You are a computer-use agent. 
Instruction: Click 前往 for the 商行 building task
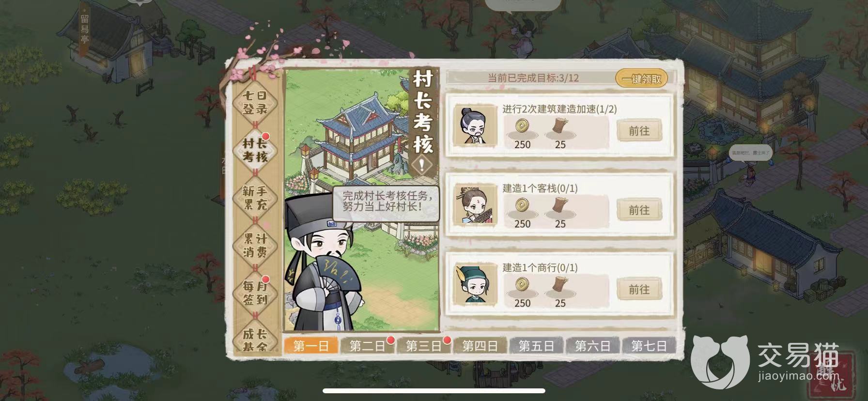pos(639,290)
